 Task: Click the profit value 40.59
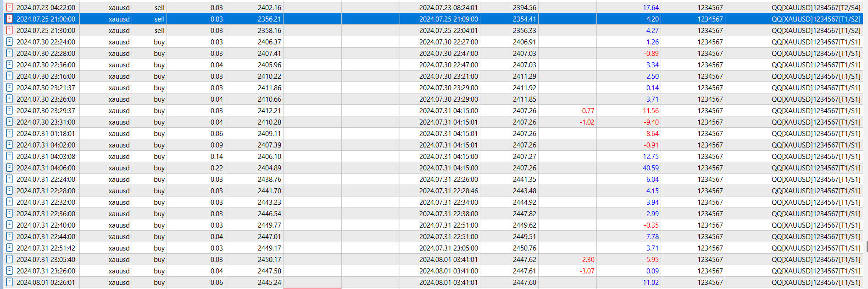[x=651, y=168]
